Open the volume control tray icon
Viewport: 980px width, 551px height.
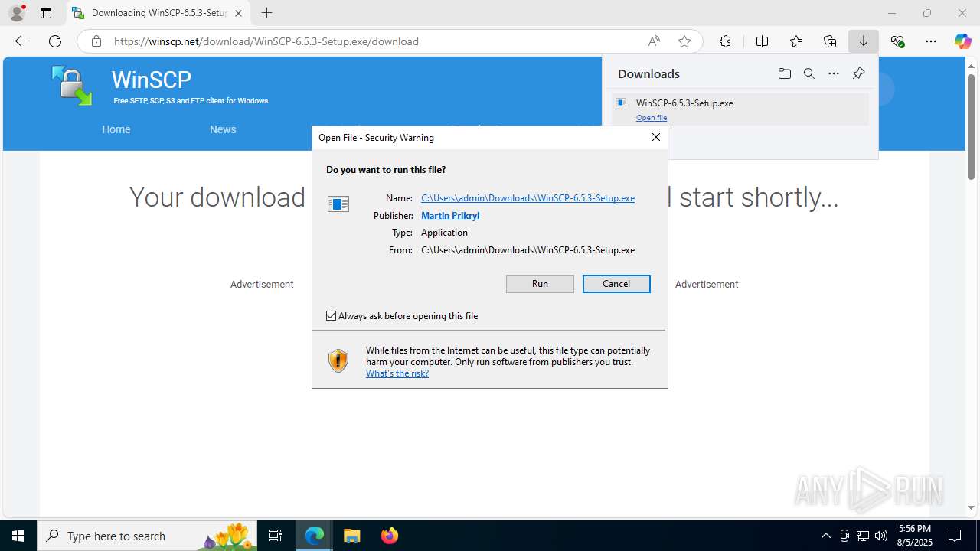[881, 536]
